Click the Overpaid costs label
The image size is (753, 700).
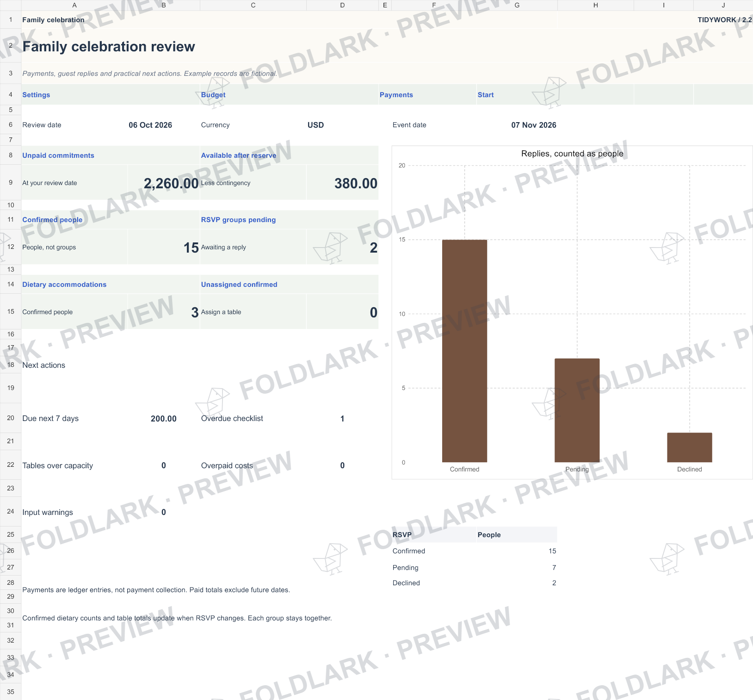(227, 465)
